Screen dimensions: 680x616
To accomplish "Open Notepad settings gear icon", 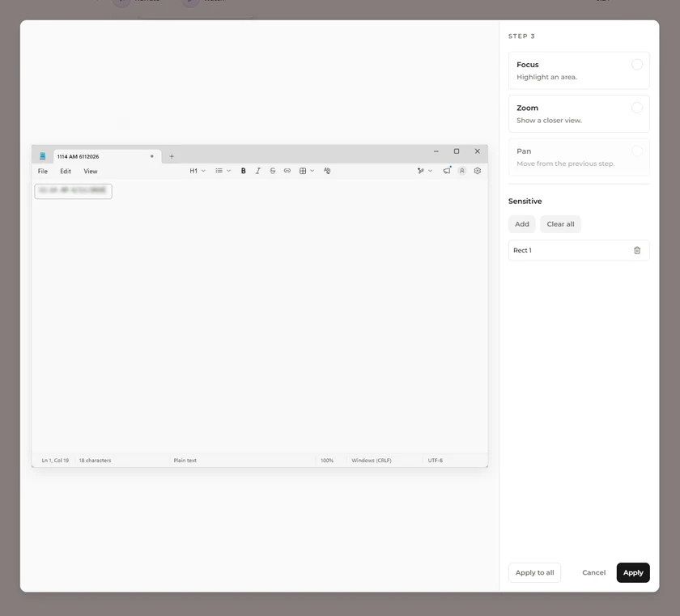I will (478, 171).
